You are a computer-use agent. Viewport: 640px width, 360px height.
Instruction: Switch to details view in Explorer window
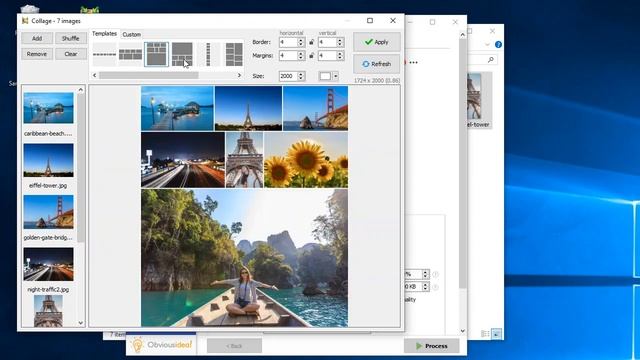click(x=485, y=334)
